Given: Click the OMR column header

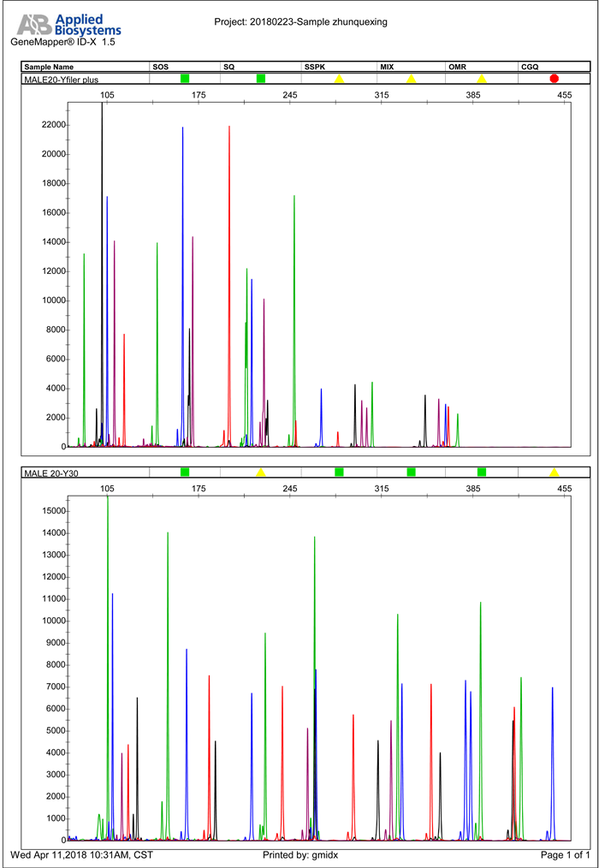Looking at the screenshot, I should 458,67.
